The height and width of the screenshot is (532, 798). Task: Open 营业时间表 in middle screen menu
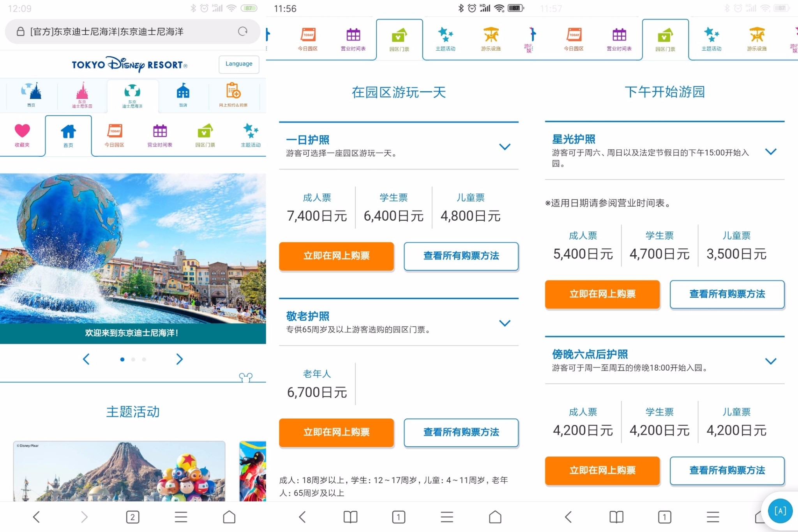point(353,39)
